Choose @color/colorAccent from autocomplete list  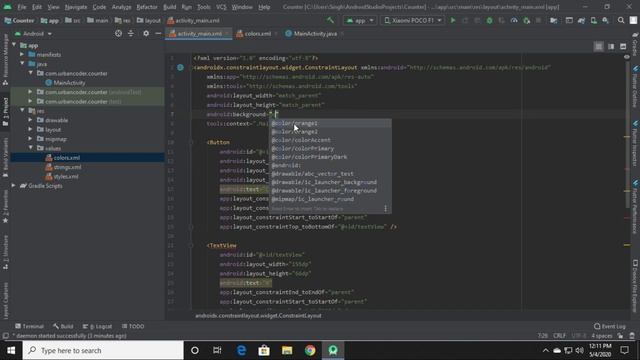click(331, 140)
